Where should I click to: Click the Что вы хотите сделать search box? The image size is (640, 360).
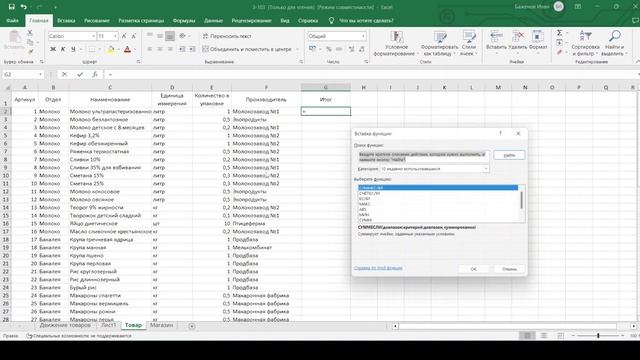(366, 20)
